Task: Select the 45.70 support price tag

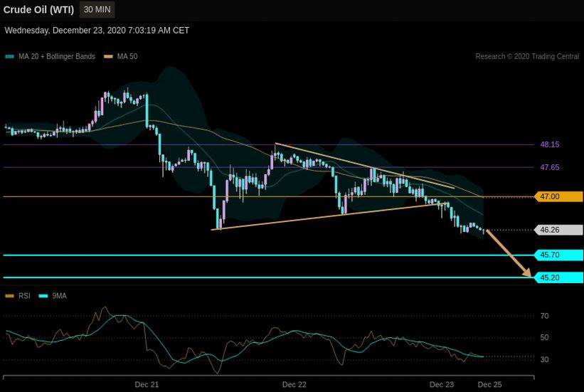Action: [x=558, y=255]
